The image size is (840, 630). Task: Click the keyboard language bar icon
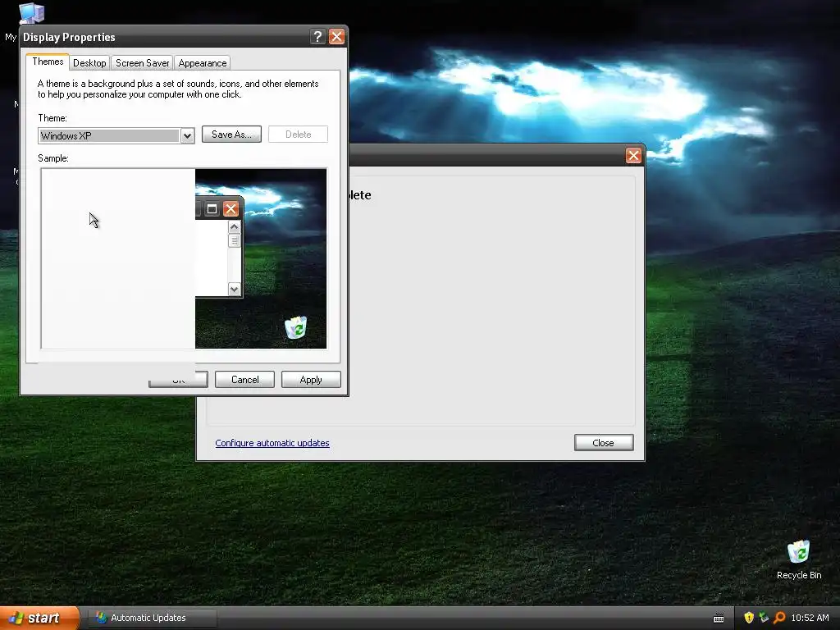tap(719, 619)
